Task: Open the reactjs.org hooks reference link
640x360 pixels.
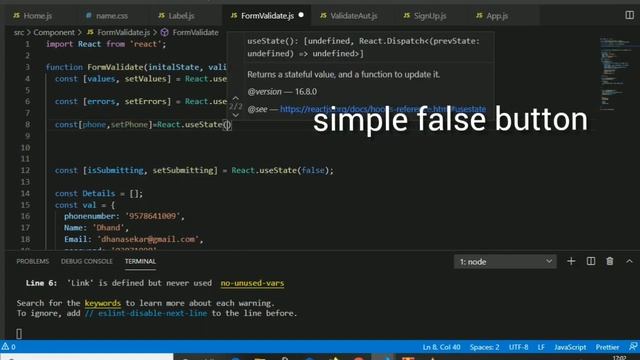Action: [383, 109]
